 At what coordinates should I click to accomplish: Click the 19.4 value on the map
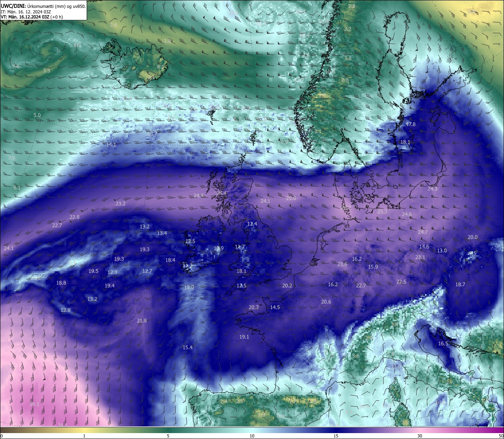click(109, 285)
